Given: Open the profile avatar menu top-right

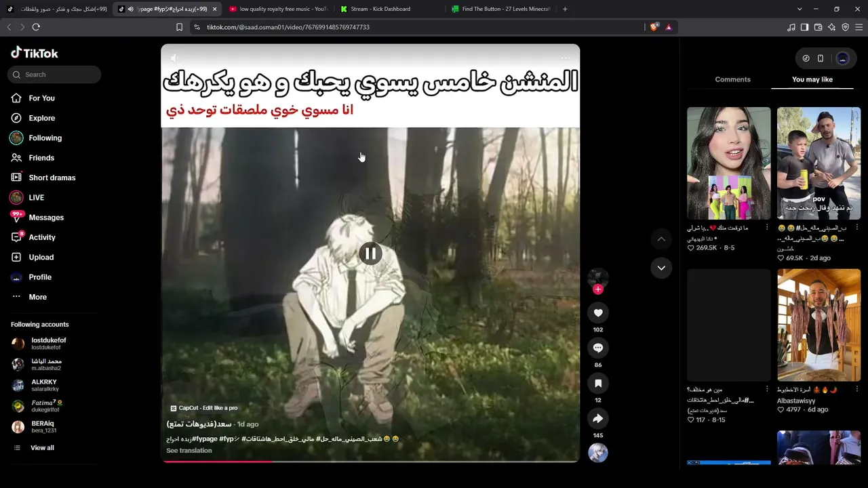Looking at the screenshot, I should 843,58.
